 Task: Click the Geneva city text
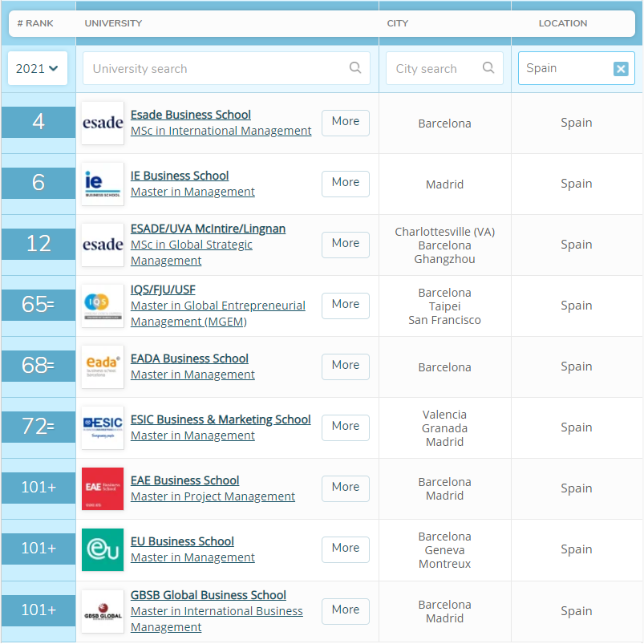pos(444,550)
